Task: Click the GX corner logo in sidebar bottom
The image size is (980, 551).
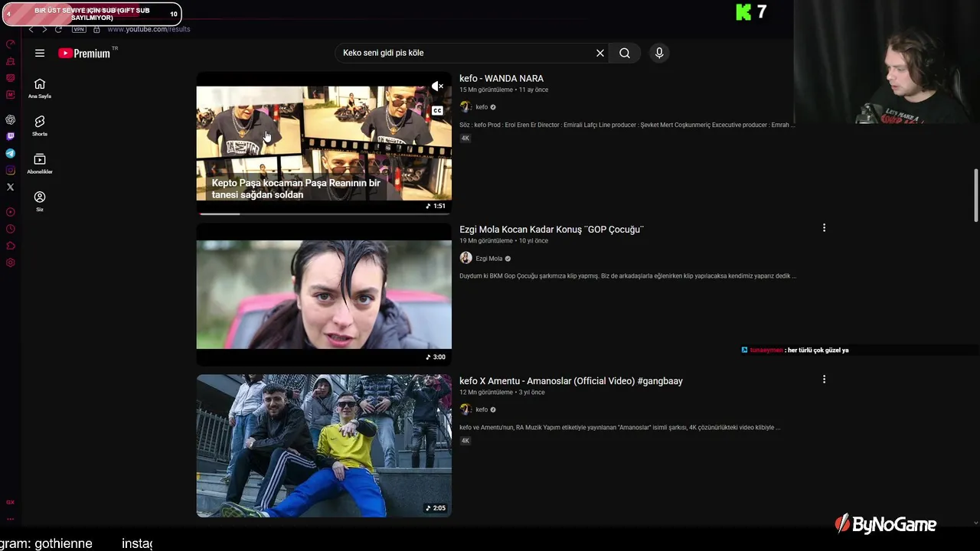Action: (x=11, y=502)
